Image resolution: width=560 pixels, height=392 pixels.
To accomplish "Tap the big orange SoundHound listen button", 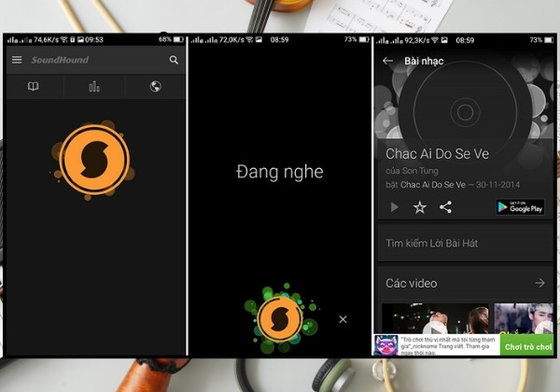I will [x=94, y=160].
